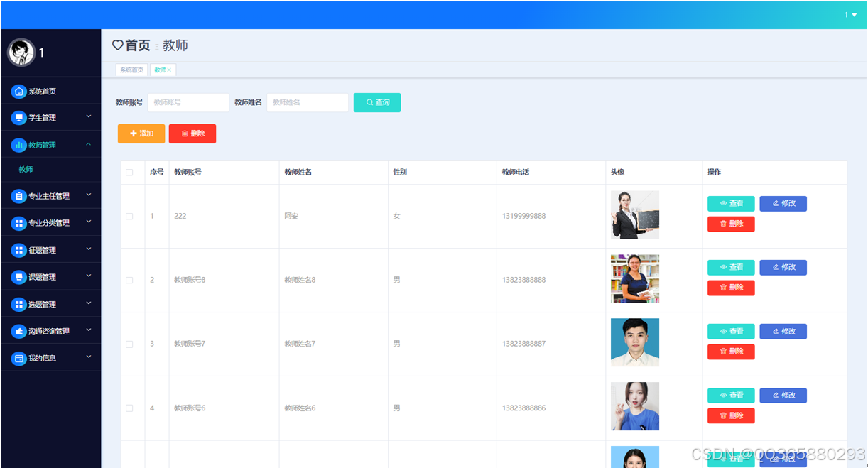Click 修改 for teacher 阿安
The image size is (868, 468).
coord(783,204)
